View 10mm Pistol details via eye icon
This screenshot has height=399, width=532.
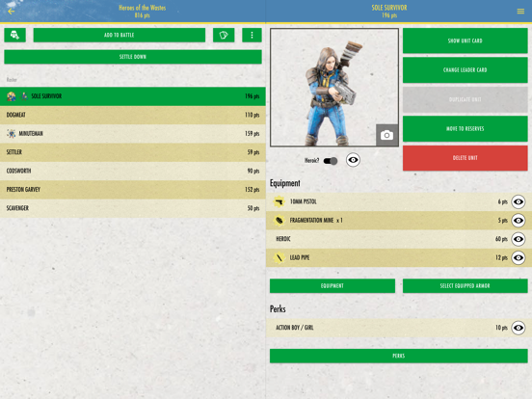click(x=519, y=201)
